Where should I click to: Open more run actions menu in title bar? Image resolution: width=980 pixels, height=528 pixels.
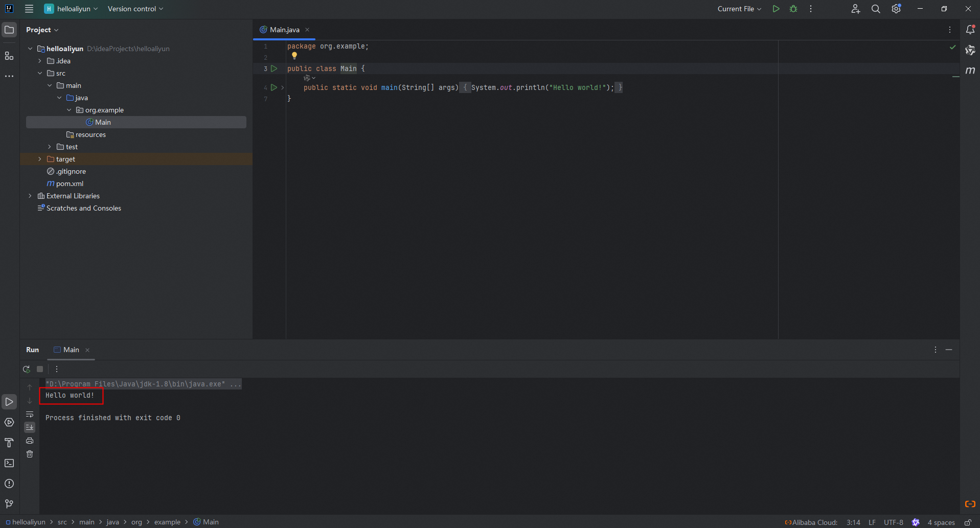811,9
